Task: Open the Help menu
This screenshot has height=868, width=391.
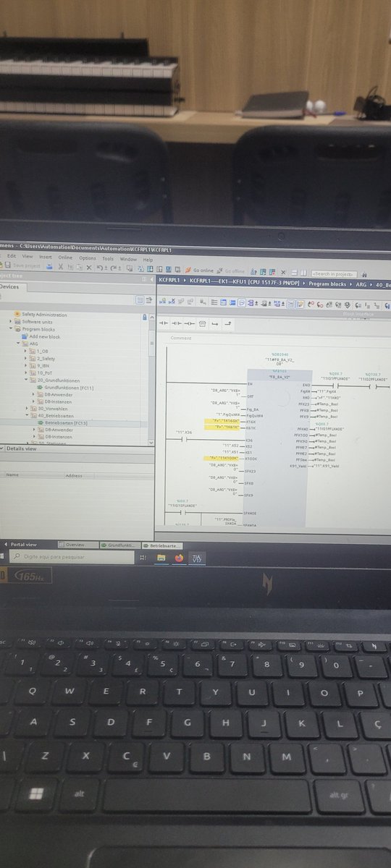Action: (x=148, y=260)
